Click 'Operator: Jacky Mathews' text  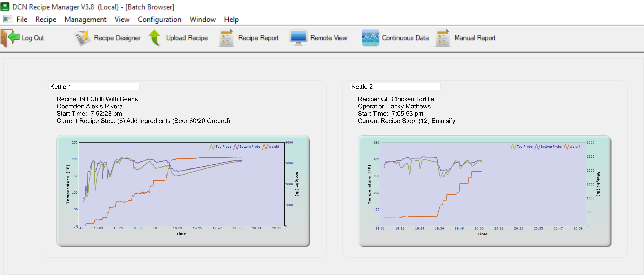(x=394, y=106)
